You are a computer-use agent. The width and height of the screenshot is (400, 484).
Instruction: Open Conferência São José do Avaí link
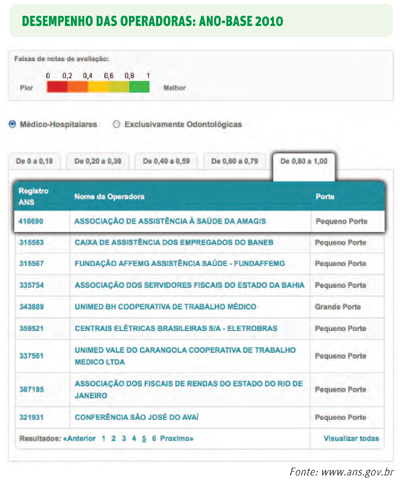pyautogui.click(x=137, y=417)
